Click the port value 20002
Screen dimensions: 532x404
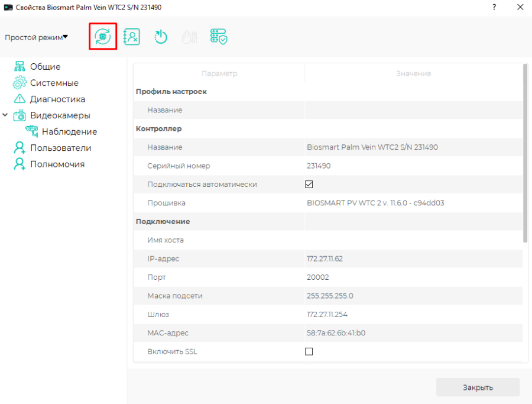click(x=317, y=277)
